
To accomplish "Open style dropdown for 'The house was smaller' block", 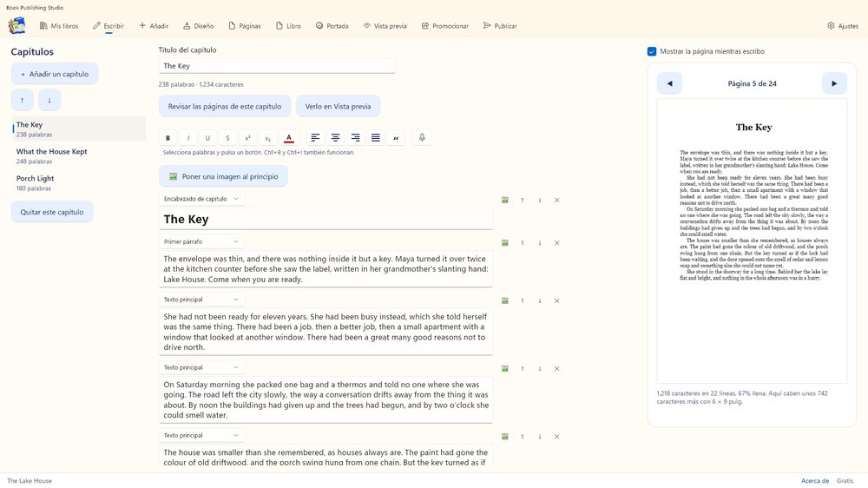I will [x=201, y=435].
